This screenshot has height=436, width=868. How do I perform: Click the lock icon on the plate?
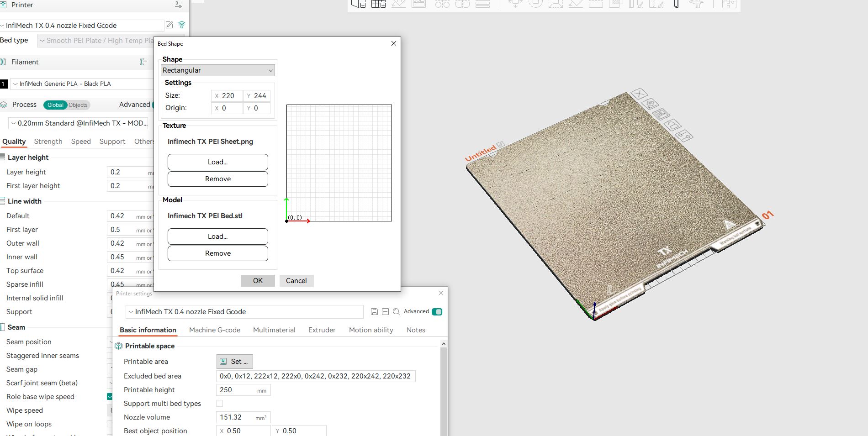[x=672, y=125]
